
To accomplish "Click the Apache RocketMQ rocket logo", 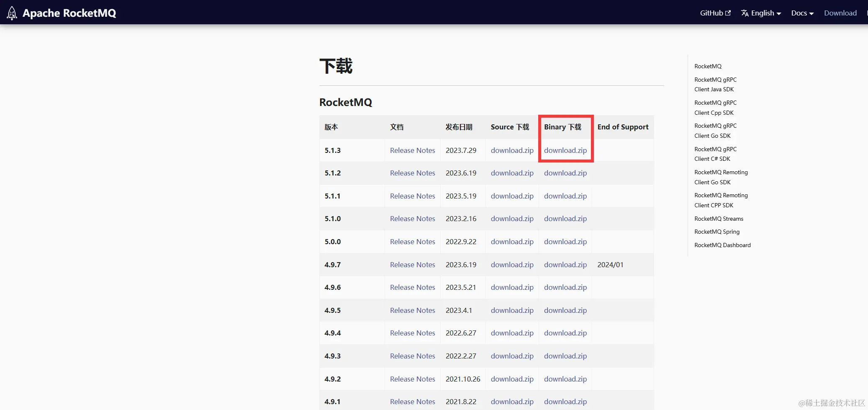I will (12, 13).
